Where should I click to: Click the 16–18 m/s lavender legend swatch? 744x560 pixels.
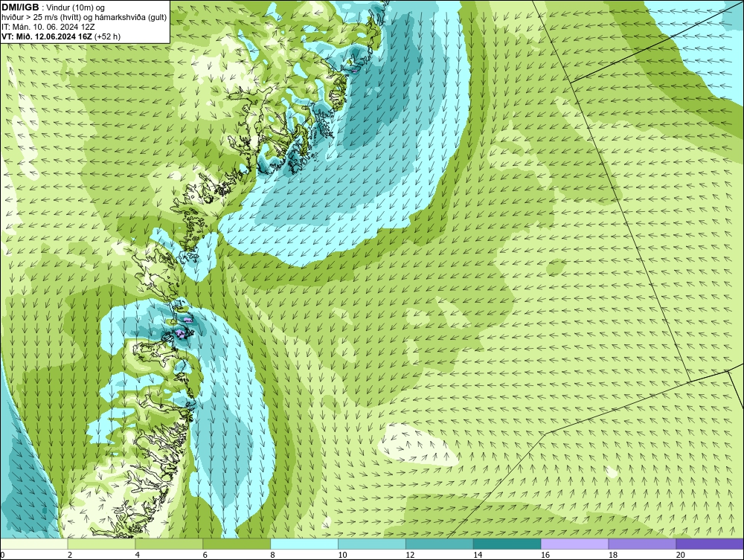[x=574, y=544]
